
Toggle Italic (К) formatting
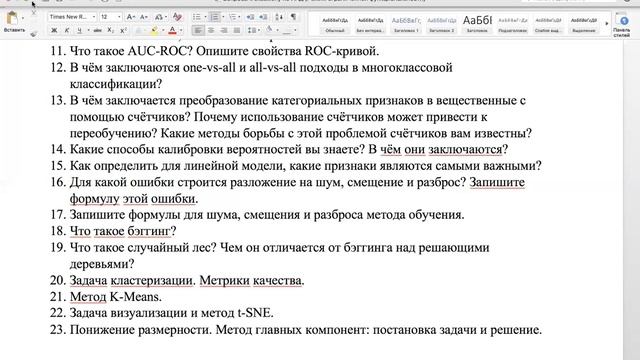coord(67,31)
